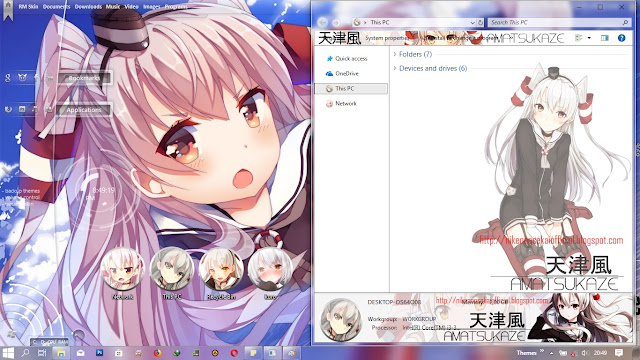The image size is (640, 360).
Task: Click the Applications button on desktop
Action: [x=84, y=110]
